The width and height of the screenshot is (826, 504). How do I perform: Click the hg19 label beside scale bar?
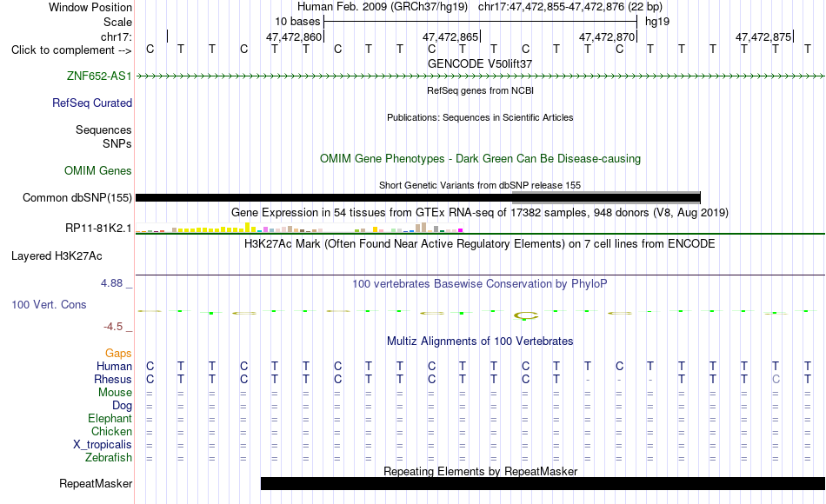pos(657,22)
